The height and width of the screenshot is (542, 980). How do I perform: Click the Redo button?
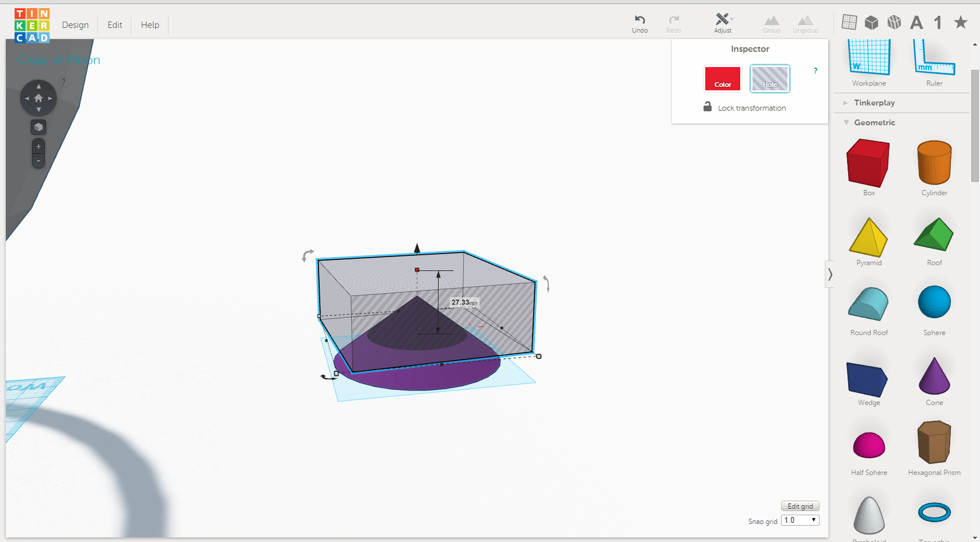[x=674, y=24]
